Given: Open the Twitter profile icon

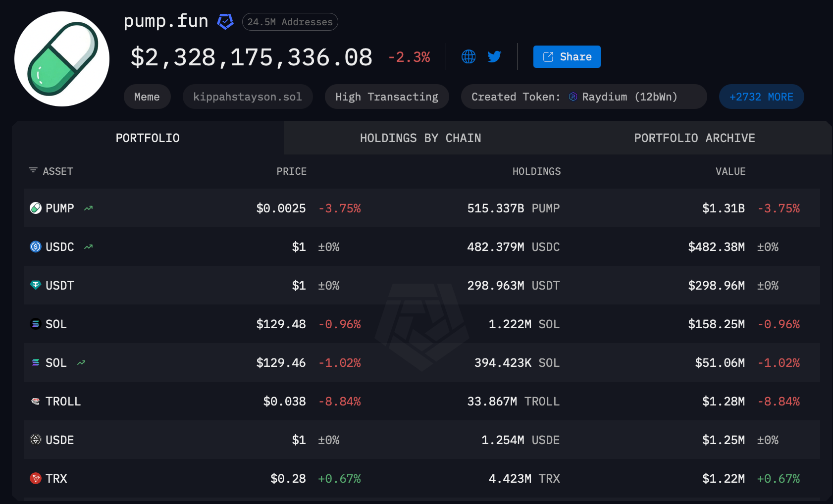Looking at the screenshot, I should tap(494, 56).
